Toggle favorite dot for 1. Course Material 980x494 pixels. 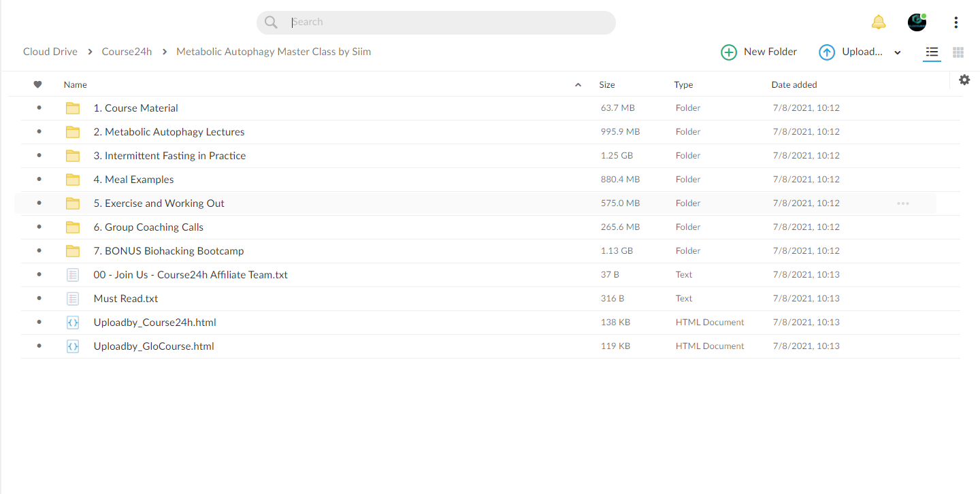pyautogui.click(x=39, y=108)
